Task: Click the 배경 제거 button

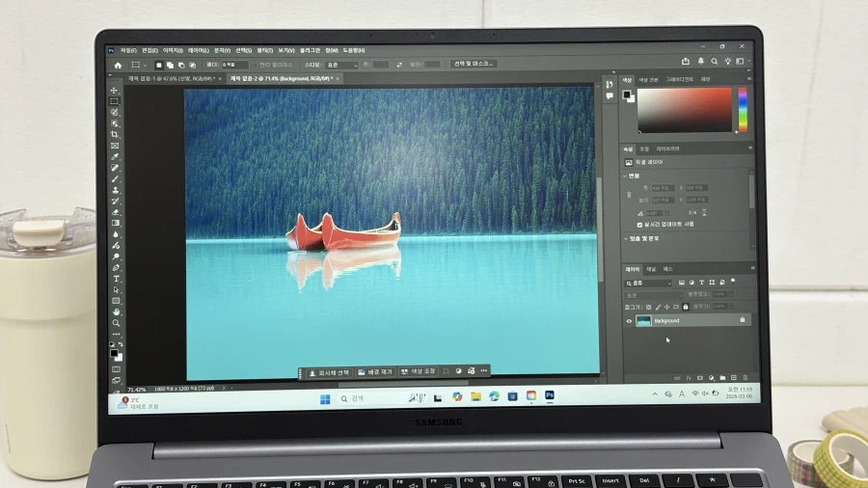Action: (x=375, y=371)
